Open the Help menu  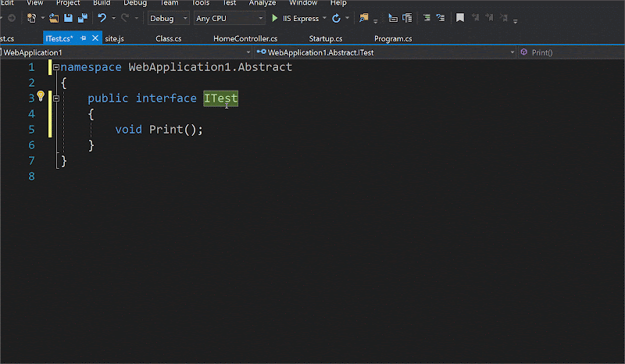coord(338,3)
